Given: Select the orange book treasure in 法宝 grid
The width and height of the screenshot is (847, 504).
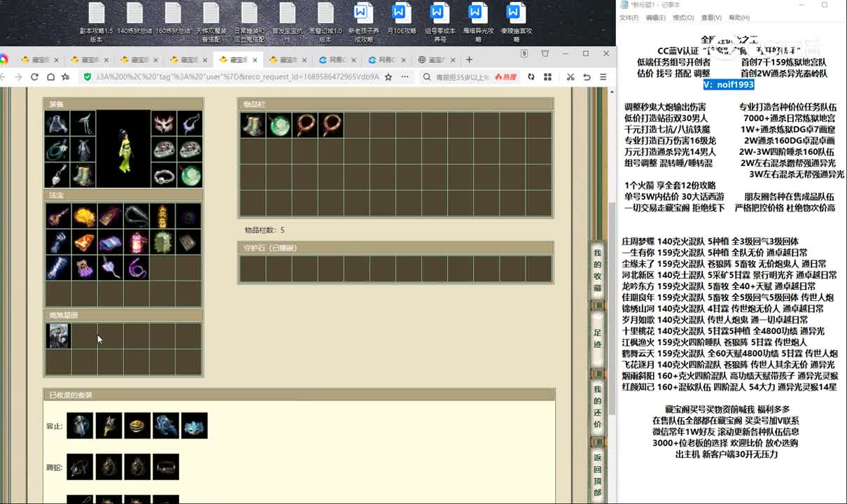Looking at the screenshot, I should point(85,242).
